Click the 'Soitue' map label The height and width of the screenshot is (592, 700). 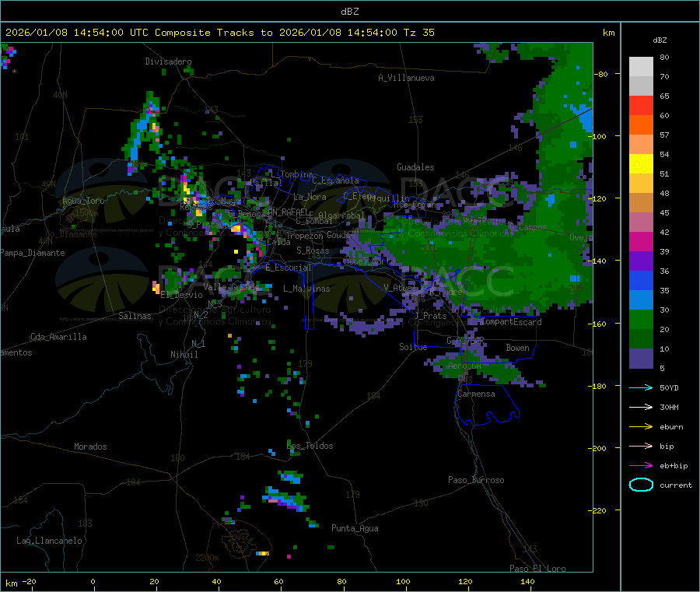413,347
